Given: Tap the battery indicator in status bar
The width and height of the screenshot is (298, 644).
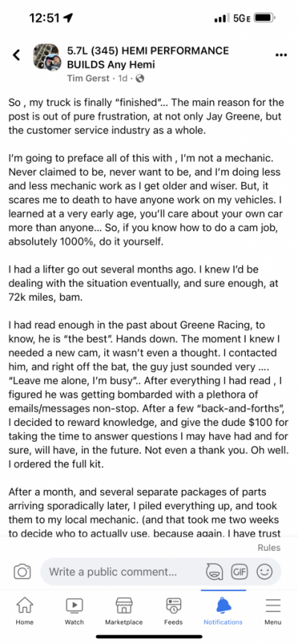Looking at the screenshot, I should 264,18.
